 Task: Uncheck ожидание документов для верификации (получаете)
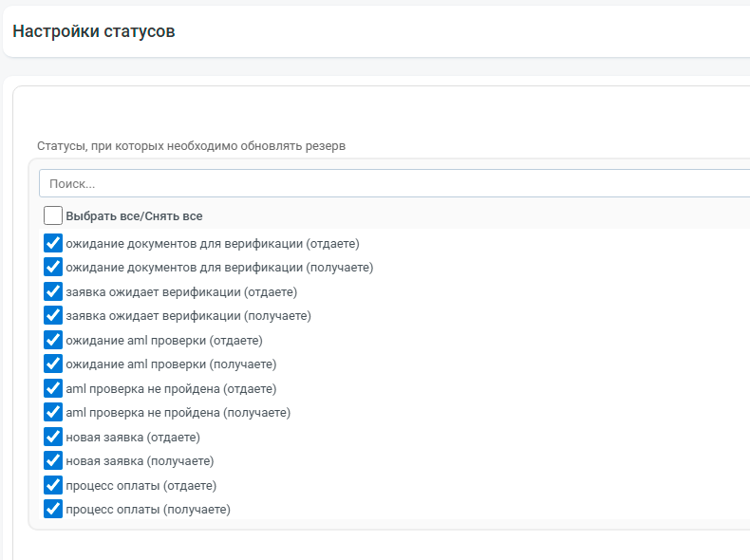52,267
